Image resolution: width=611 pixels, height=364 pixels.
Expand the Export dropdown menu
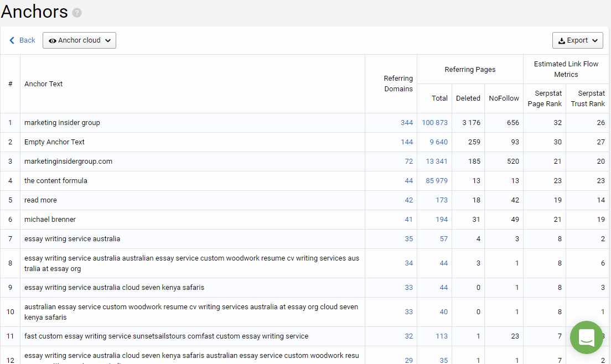tap(577, 40)
